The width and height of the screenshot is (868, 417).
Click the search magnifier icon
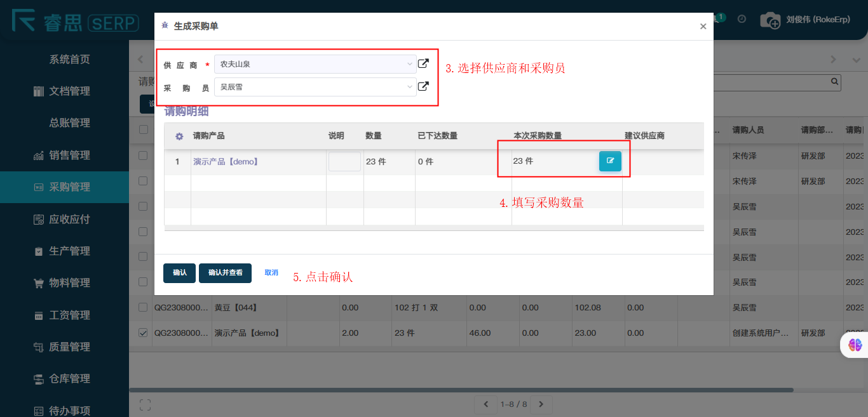(x=834, y=82)
